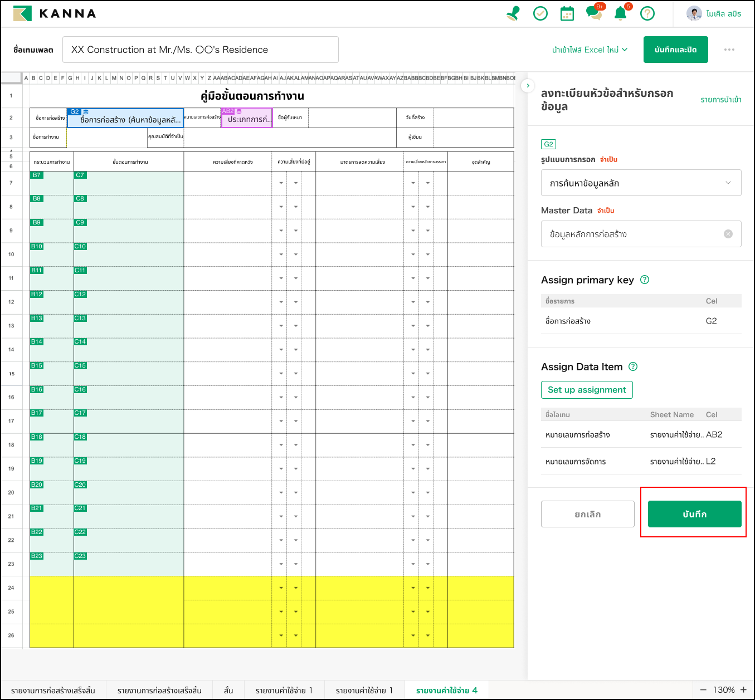755x700 pixels.
Task: Click the zoom in plus control
Action: [x=743, y=689]
